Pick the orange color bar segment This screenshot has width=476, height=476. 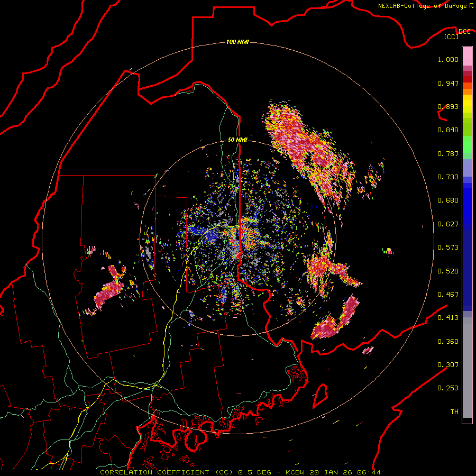tap(467, 91)
